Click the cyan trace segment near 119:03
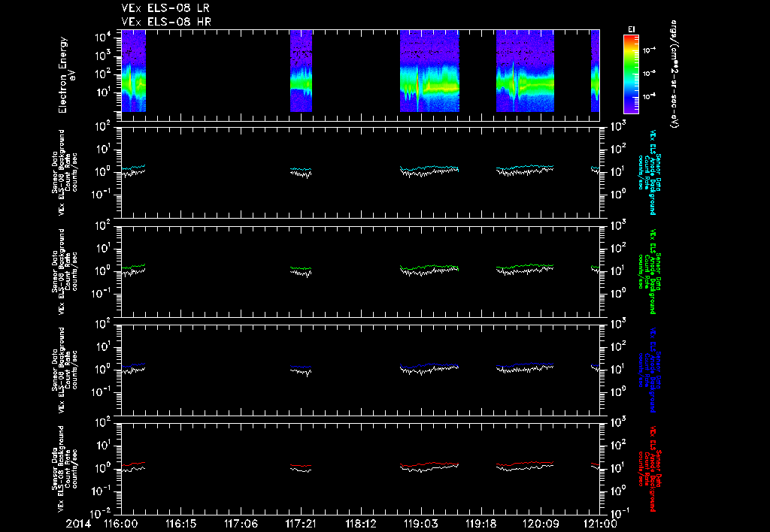The height and width of the screenshot is (532, 770). 429,168
